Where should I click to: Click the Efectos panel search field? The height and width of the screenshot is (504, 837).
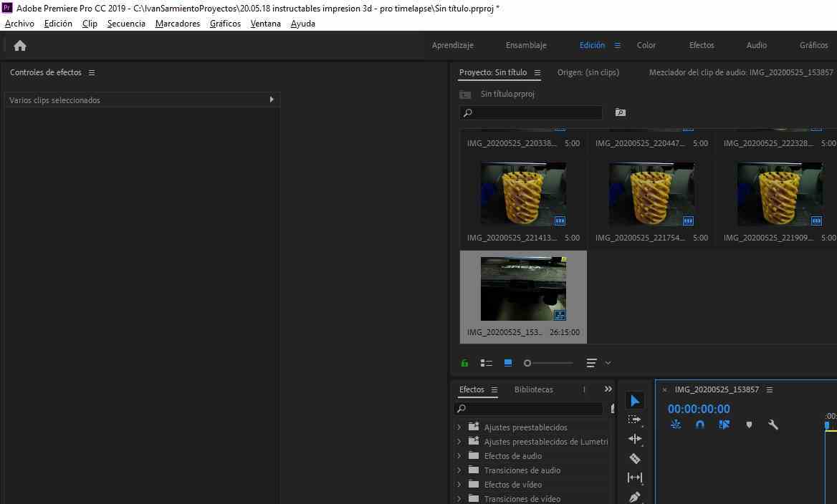[528, 409]
